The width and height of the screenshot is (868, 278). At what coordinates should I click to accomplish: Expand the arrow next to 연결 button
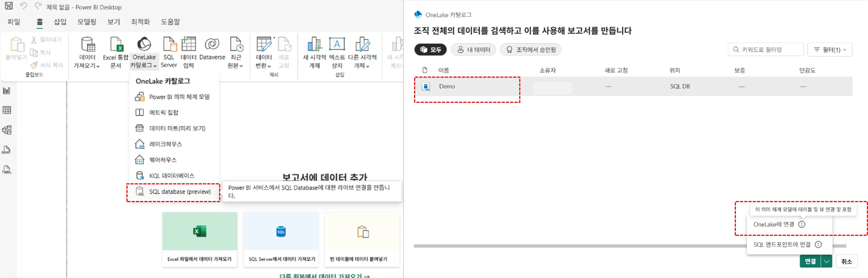pyautogui.click(x=827, y=261)
